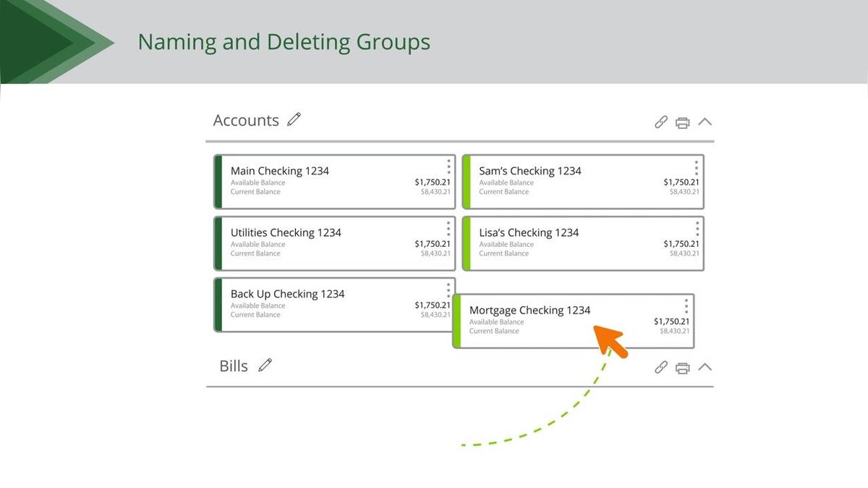Select the Main Checking 1234 account card
This screenshot has width=868, height=488.
click(x=335, y=182)
